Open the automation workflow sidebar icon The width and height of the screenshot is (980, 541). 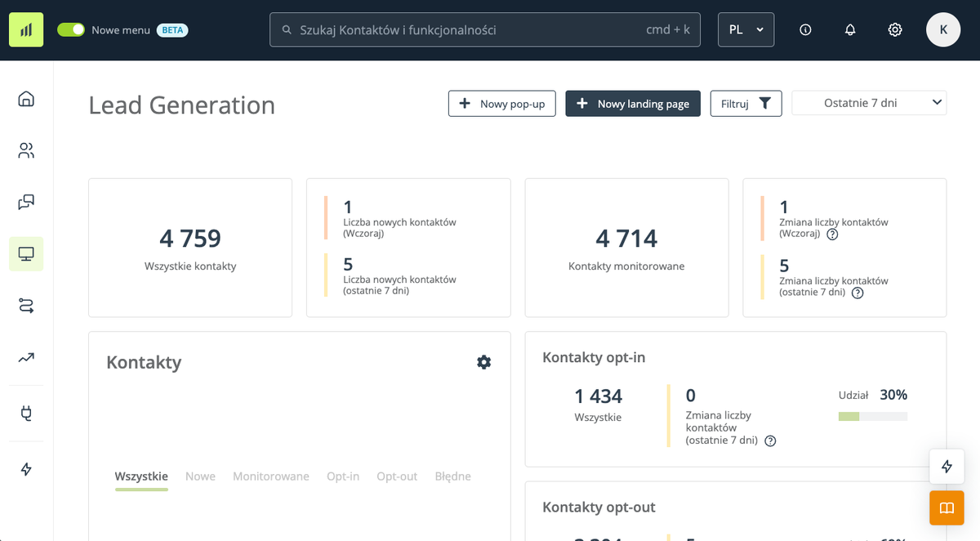coord(26,306)
